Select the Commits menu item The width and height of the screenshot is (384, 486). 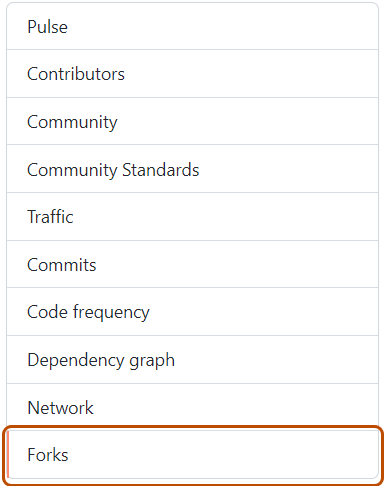pos(192,264)
